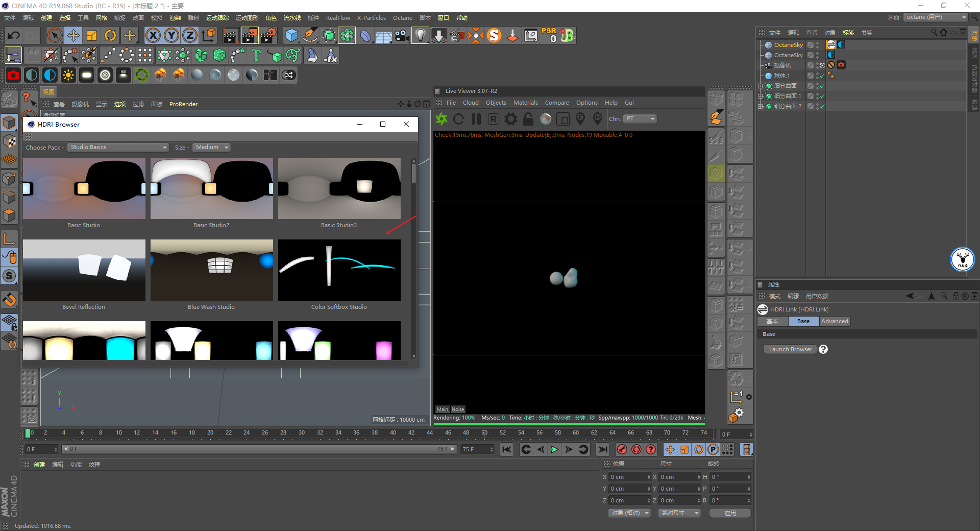This screenshot has height=531, width=980.
Task: Add a Cube primitive object
Action: [291, 35]
